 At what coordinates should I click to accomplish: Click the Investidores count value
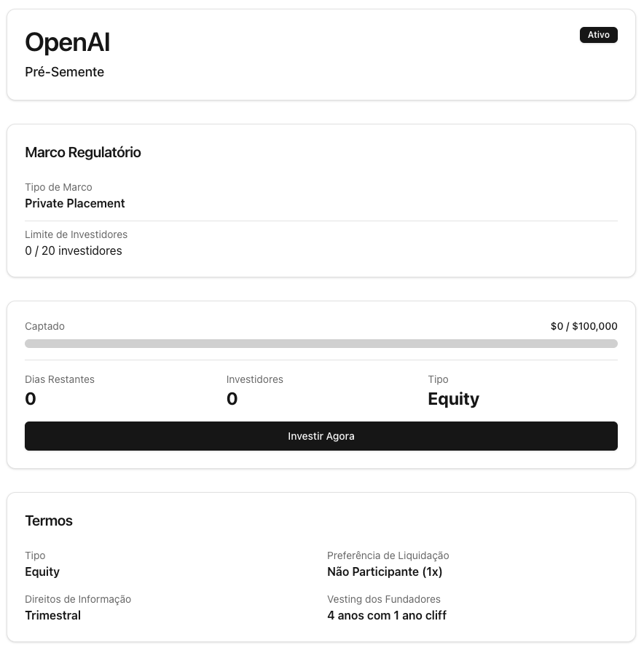click(x=232, y=399)
